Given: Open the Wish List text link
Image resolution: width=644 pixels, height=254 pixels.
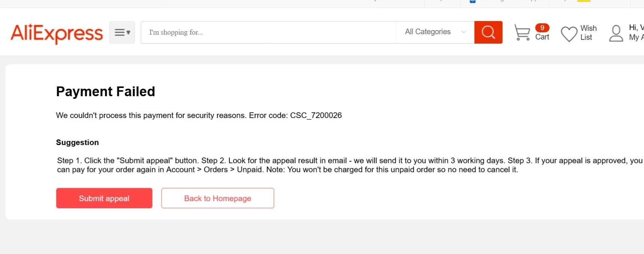Looking at the screenshot, I should click(x=588, y=33).
